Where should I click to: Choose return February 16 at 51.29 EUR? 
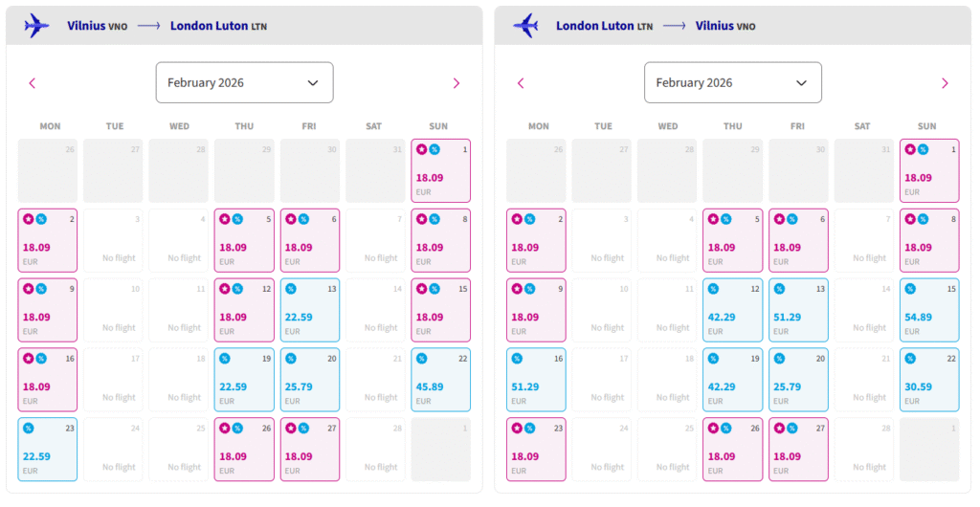[536, 380]
